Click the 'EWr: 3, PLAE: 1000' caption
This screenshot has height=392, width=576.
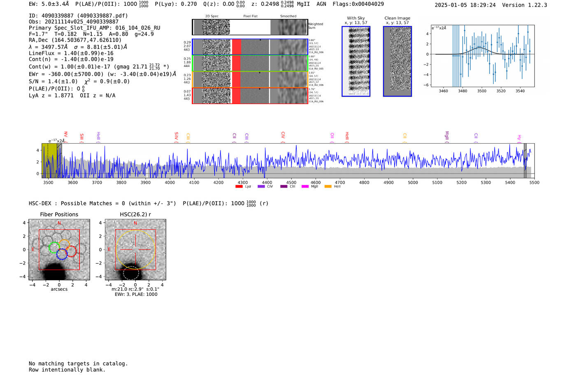(136, 295)
